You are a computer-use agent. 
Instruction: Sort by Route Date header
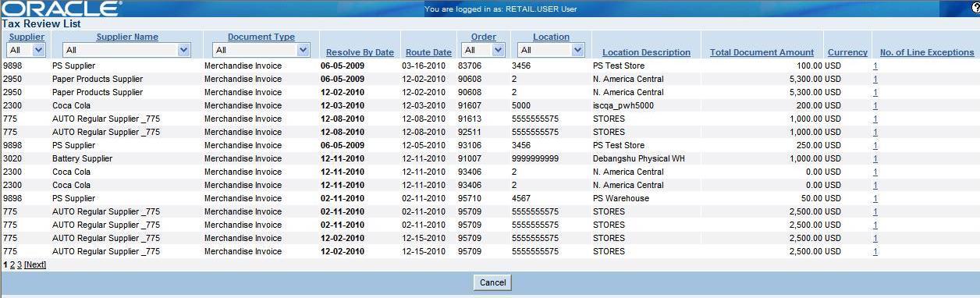point(428,52)
